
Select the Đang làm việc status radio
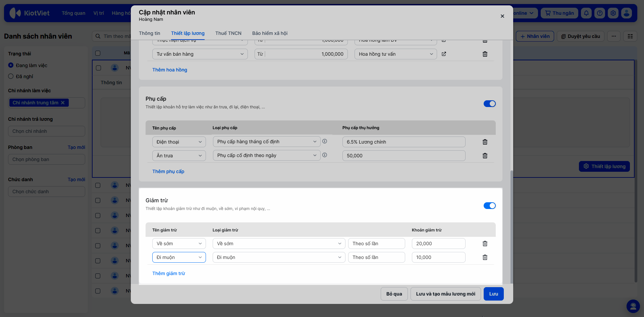[x=11, y=65]
